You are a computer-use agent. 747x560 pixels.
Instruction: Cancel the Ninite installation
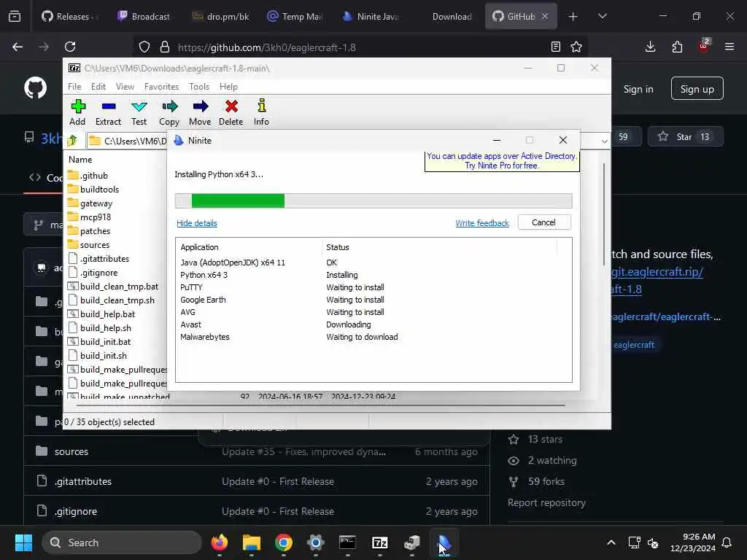[x=543, y=222]
